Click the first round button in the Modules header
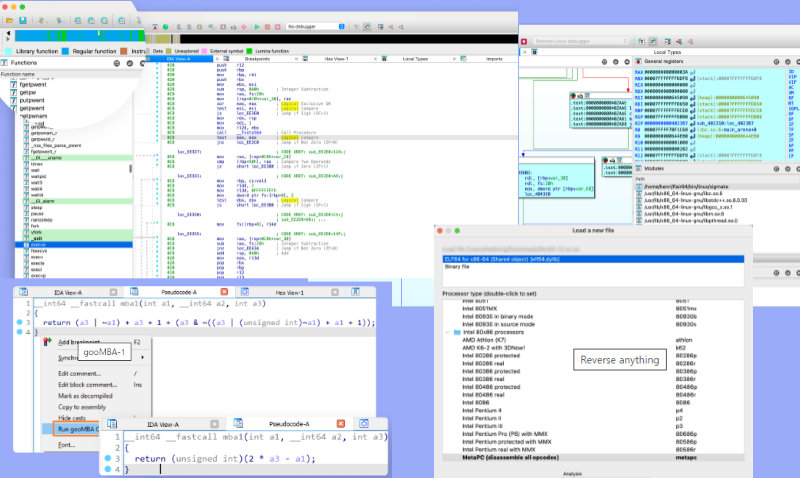The height and width of the screenshot is (478, 800). pos(776,169)
